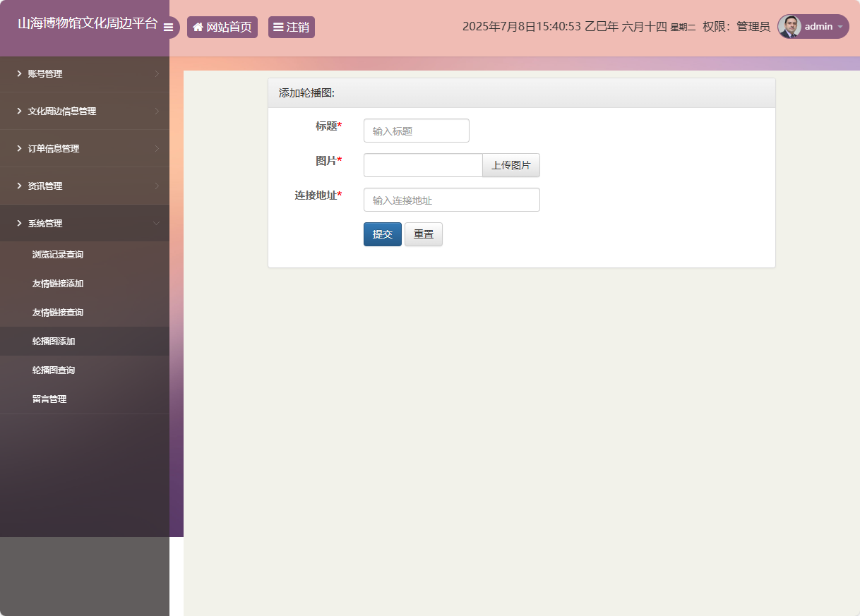
Task: Open the 留言管理 page
Action: (x=49, y=399)
